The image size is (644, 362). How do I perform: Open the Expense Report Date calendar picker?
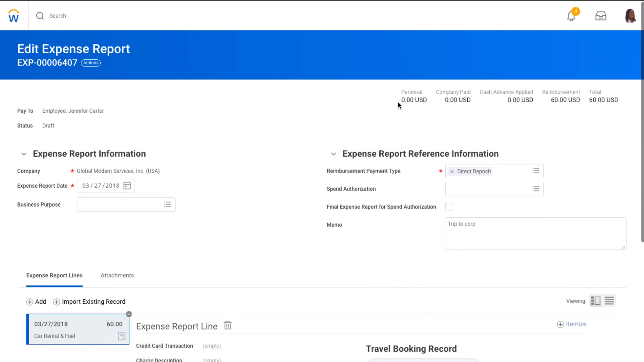point(127,186)
